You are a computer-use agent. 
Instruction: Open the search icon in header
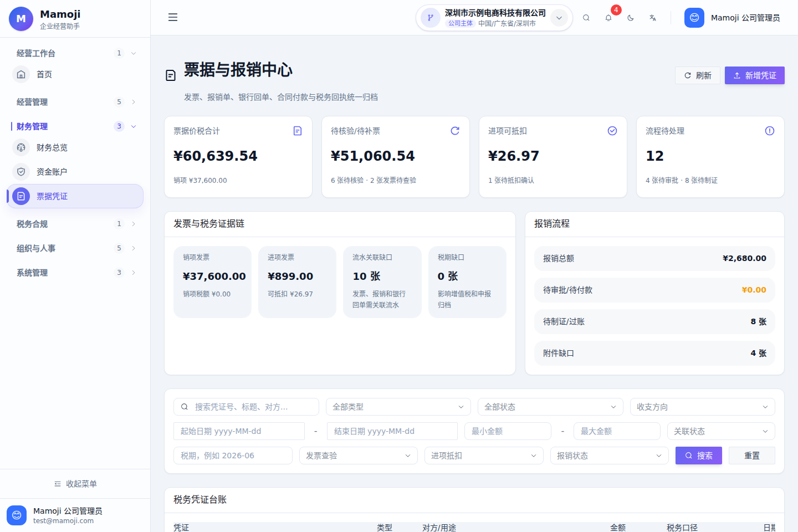pos(586,18)
